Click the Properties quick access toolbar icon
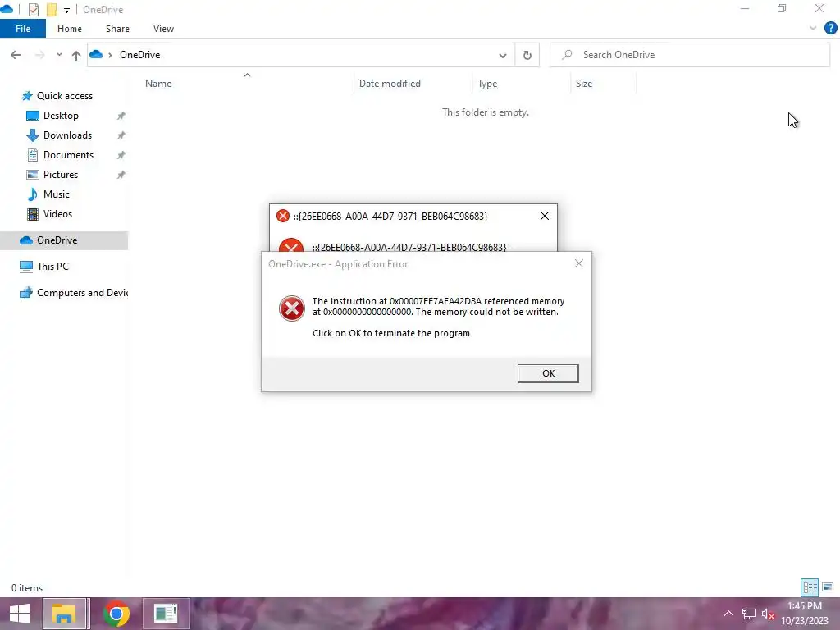Screen dimensions: 840x630 click(33, 10)
